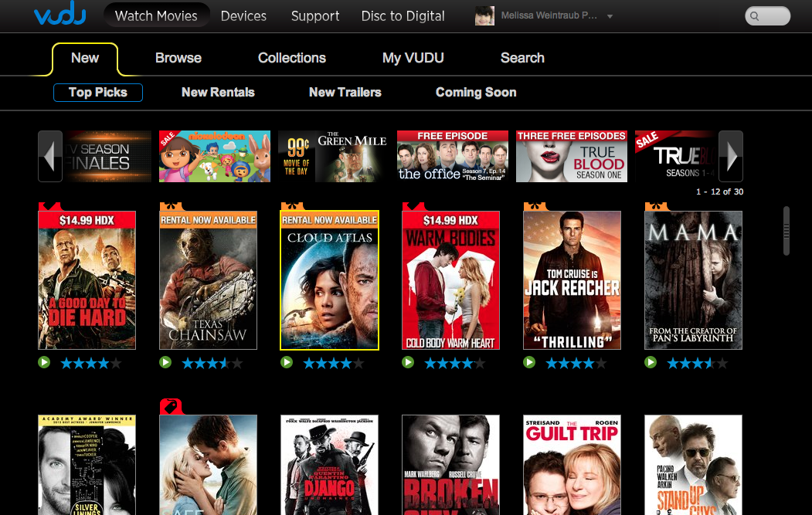This screenshot has height=515, width=812.
Task: Click the Melissa Weintraub profile avatar
Action: pyautogui.click(x=484, y=15)
